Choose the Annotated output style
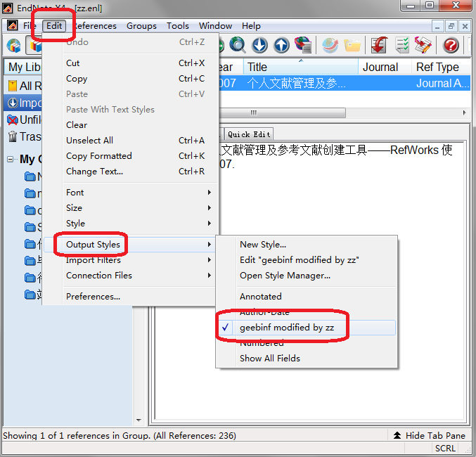Image resolution: width=476 pixels, height=457 pixels. coord(260,296)
